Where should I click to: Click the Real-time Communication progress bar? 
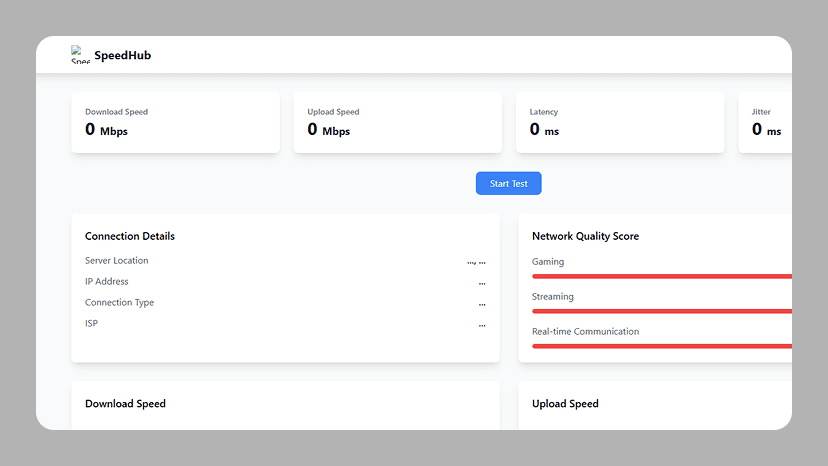tap(662, 346)
